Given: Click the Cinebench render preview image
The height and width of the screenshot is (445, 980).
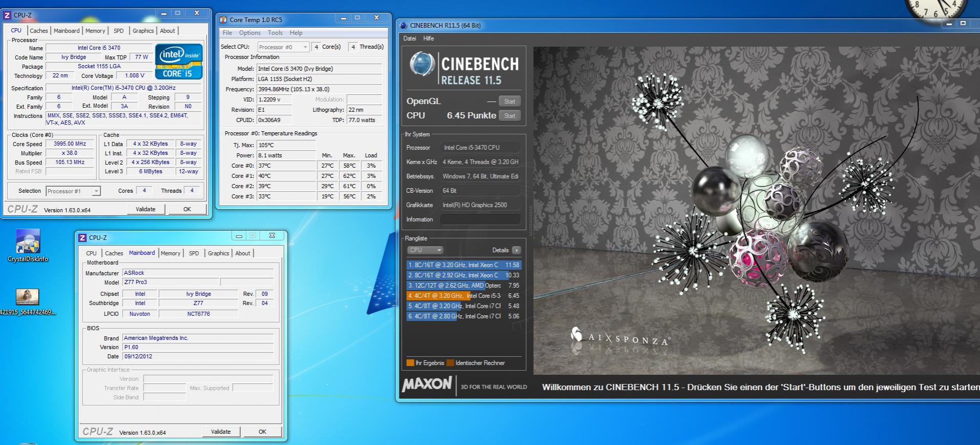Looking at the screenshot, I should 756,211.
